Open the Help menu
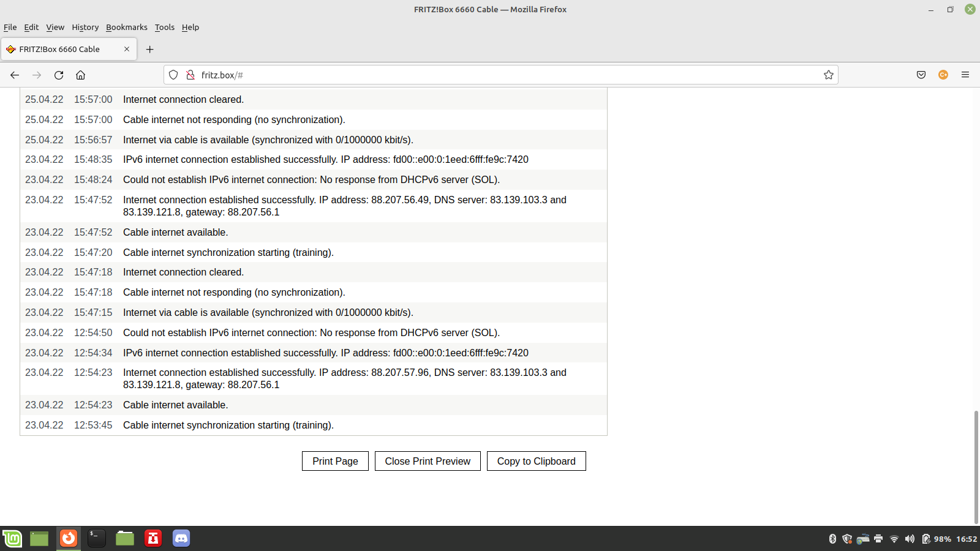Screen dimensions: 980x551 click(x=190, y=27)
